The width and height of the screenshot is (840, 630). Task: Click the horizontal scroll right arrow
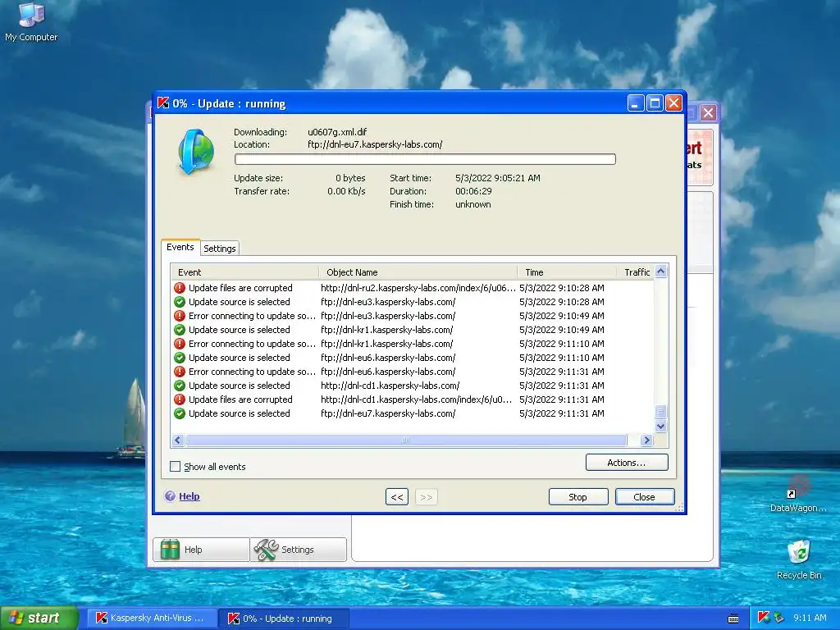(x=646, y=440)
